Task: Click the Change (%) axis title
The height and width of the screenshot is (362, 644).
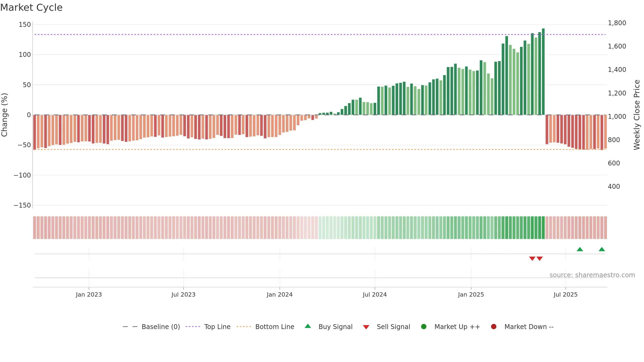Action: pos(4,115)
